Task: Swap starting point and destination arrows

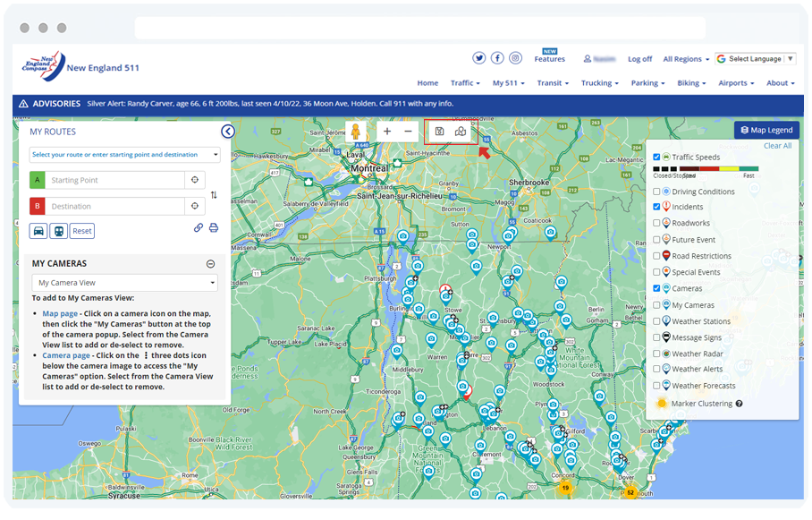Action: [x=214, y=194]
